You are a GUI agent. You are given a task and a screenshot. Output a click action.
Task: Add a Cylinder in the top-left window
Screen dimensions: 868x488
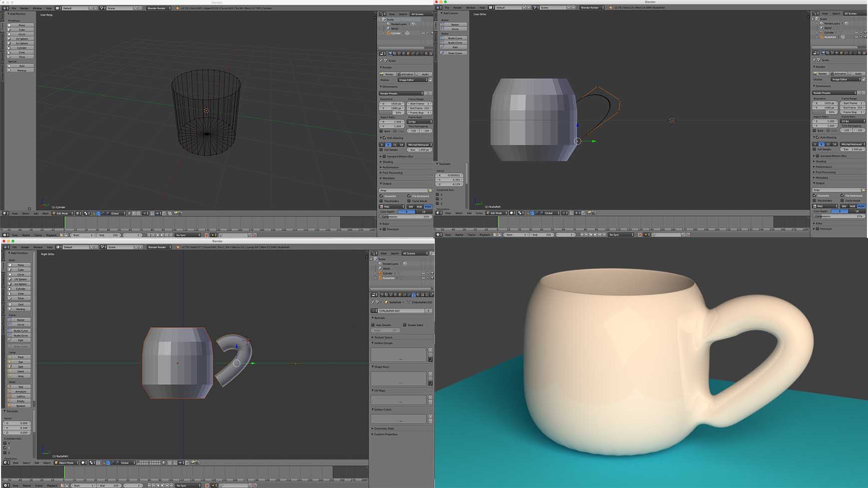21,48
